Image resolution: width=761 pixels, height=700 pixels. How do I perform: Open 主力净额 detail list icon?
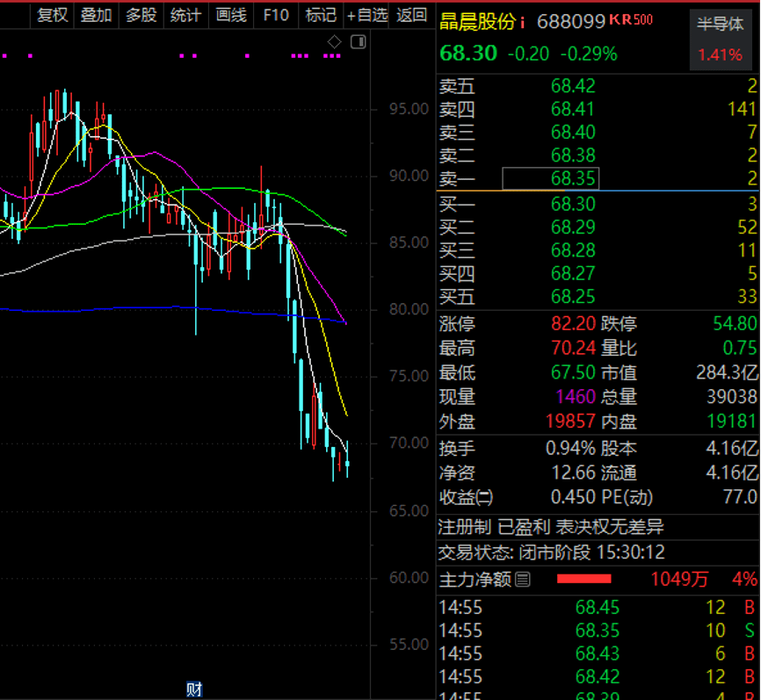point(523,579)
